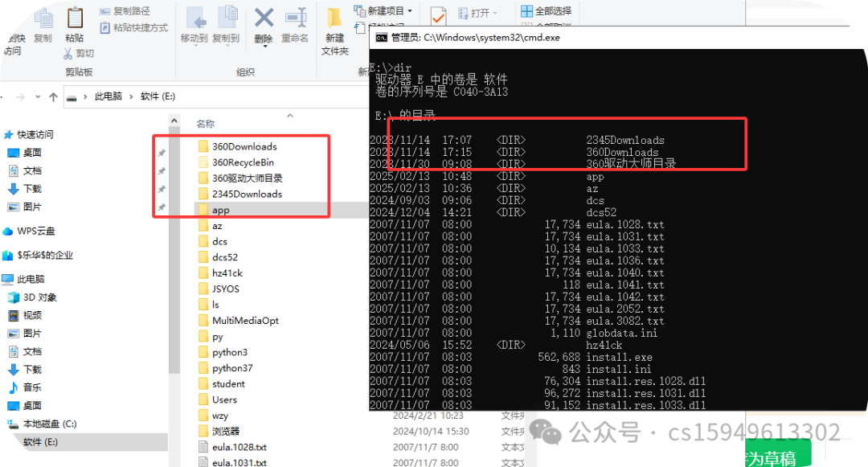
Task: Select 此电脑 in navigation pane
Action: [x=31, y=279]
